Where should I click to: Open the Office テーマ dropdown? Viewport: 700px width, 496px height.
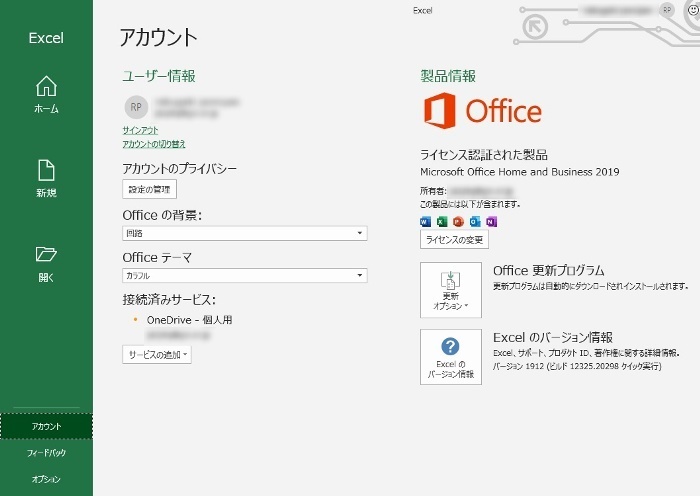click(x=245, y=275)
